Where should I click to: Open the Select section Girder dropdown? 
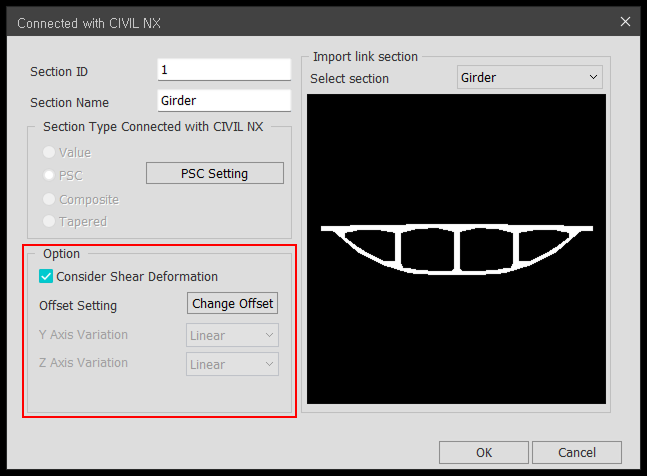point(530,77)
